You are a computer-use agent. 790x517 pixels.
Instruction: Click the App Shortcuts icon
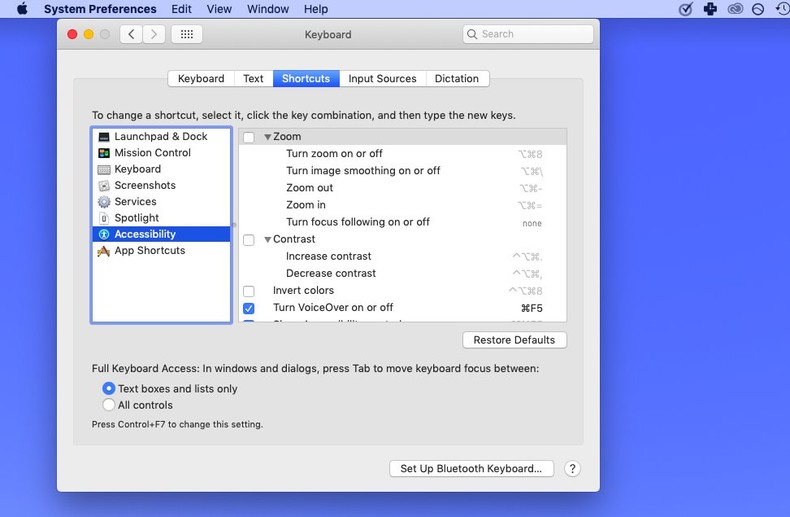point(104,251)
